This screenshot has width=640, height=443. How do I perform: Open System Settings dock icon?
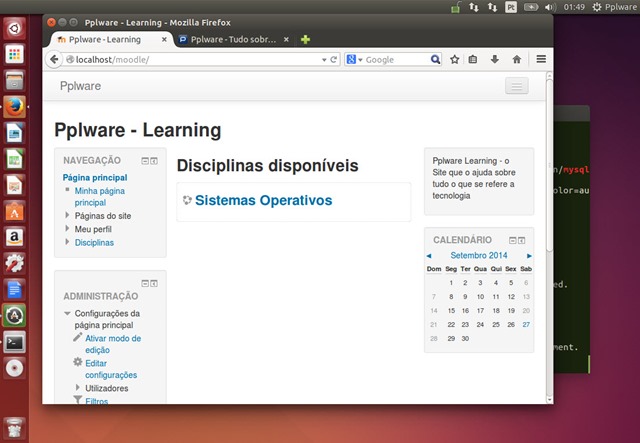[x=14, y=264]
